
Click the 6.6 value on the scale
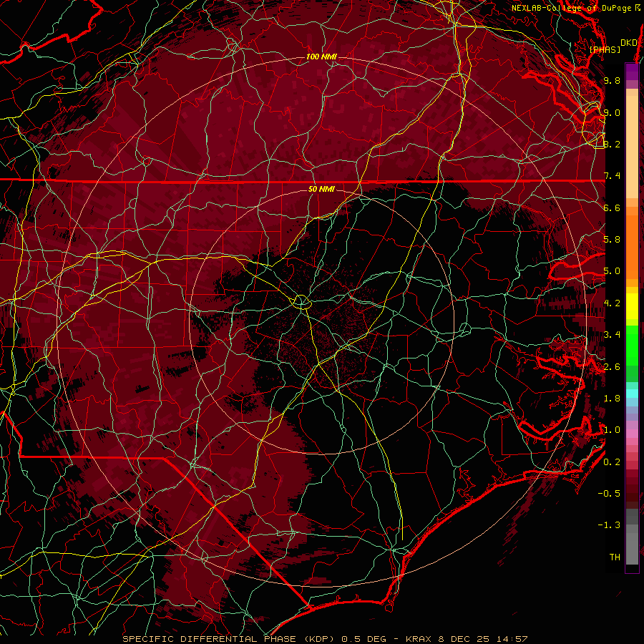[612, 208]
